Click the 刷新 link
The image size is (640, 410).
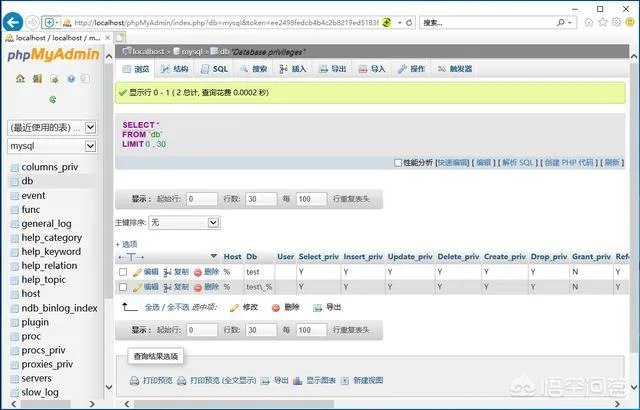point(612,163)
